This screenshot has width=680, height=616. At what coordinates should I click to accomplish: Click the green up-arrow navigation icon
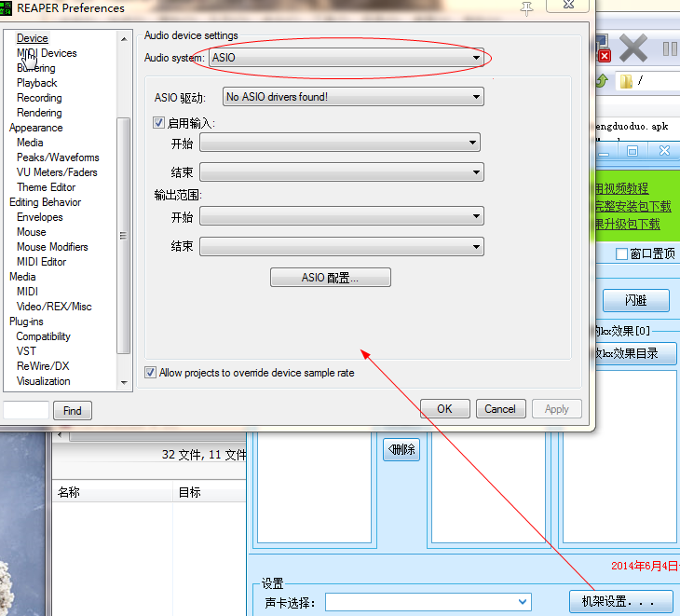(602, 81)
